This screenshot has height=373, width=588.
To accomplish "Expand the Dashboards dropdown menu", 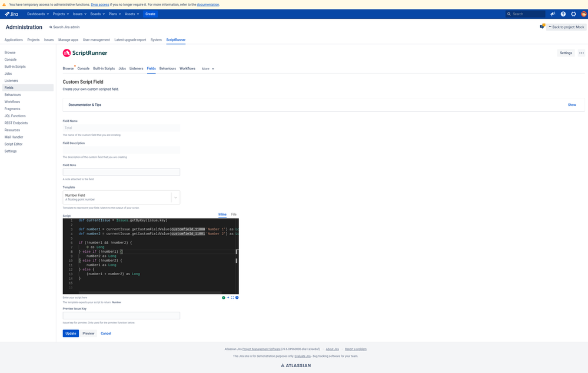I will (38, 14).
